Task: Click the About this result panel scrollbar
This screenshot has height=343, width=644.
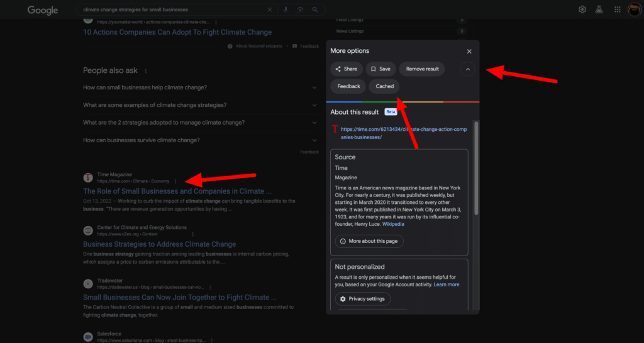Action: click(x=476, y=168)
